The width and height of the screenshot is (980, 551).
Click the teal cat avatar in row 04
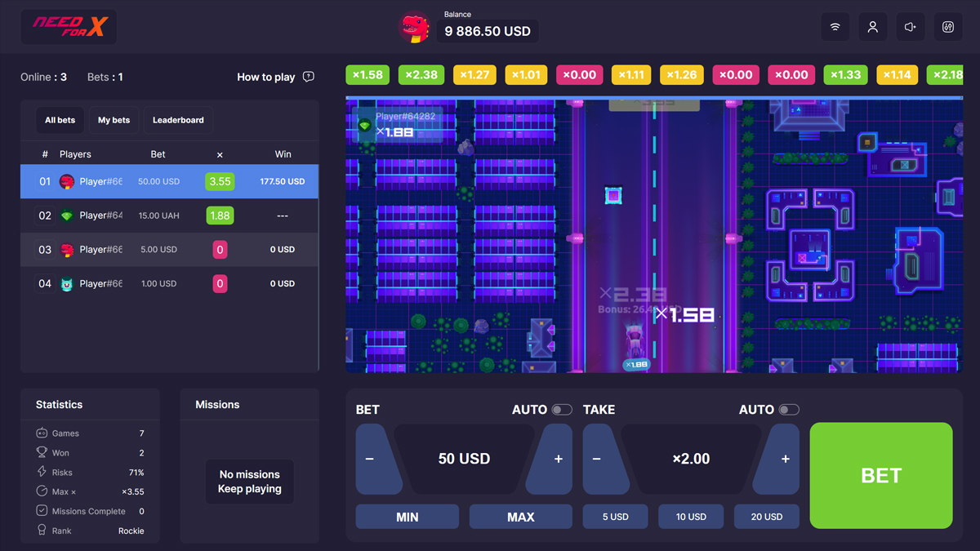[x=67, y=284]
